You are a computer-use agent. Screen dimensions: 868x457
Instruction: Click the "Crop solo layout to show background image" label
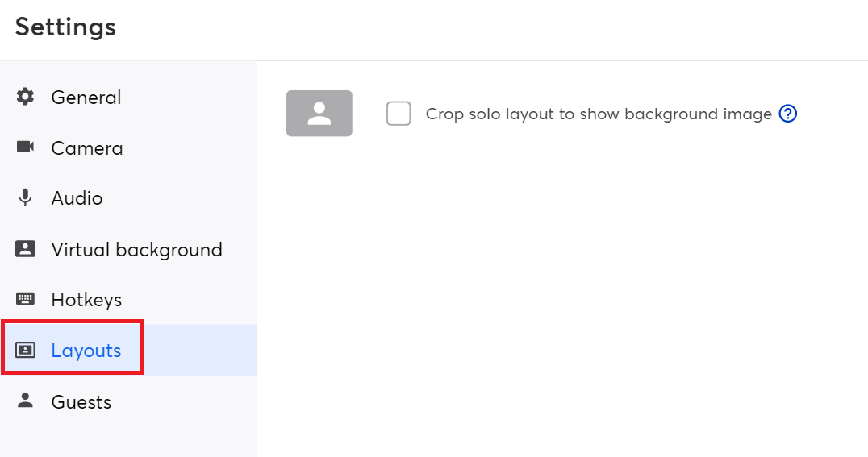[599, 114]
